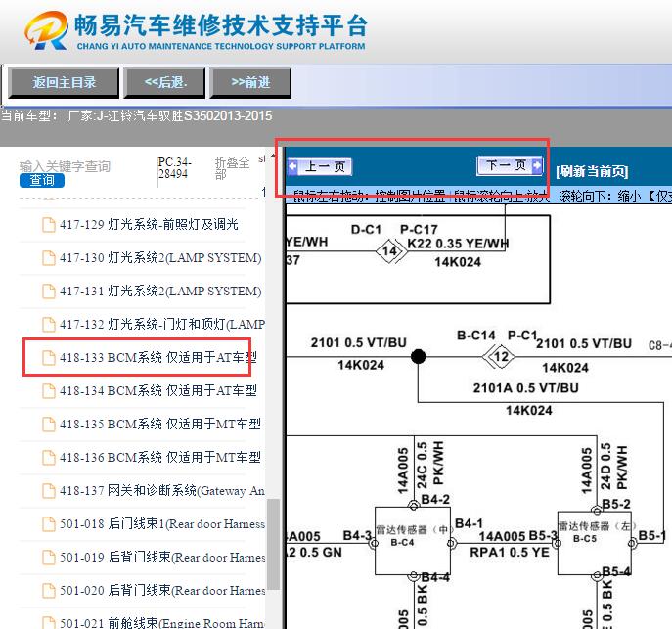
Task: Open 417-129 灯光系统-前照灯及调光
Action: [x=149, y=224]
